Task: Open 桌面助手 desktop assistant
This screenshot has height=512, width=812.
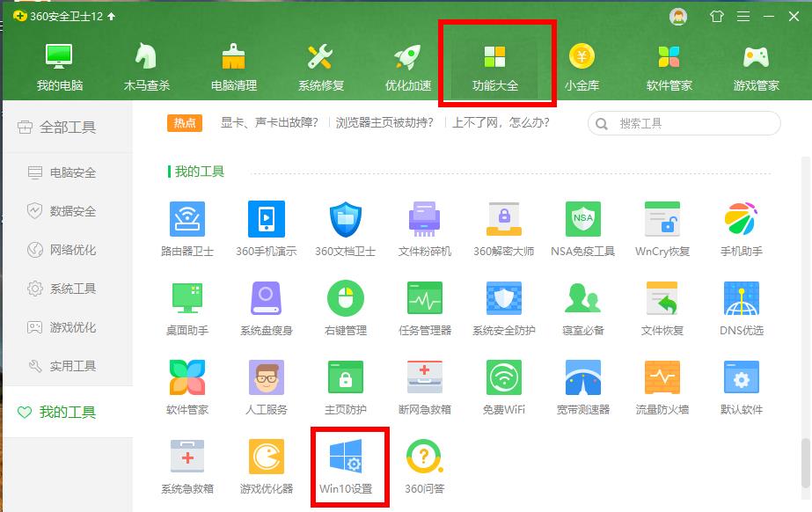Action: click(x=187, y=308)
